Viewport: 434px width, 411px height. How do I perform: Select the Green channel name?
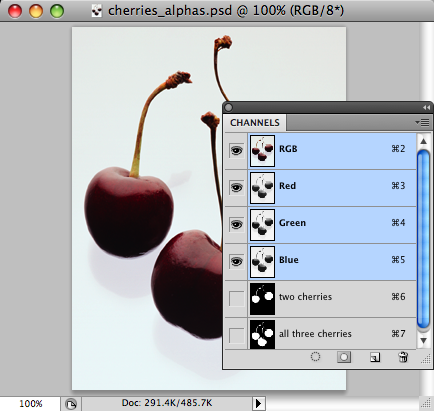[292, 223]
